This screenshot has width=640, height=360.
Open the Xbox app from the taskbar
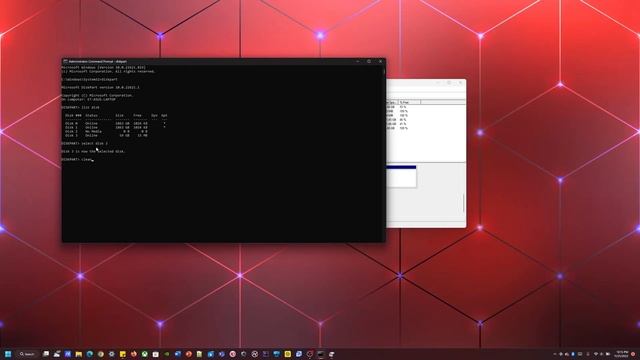coord(144,354)
